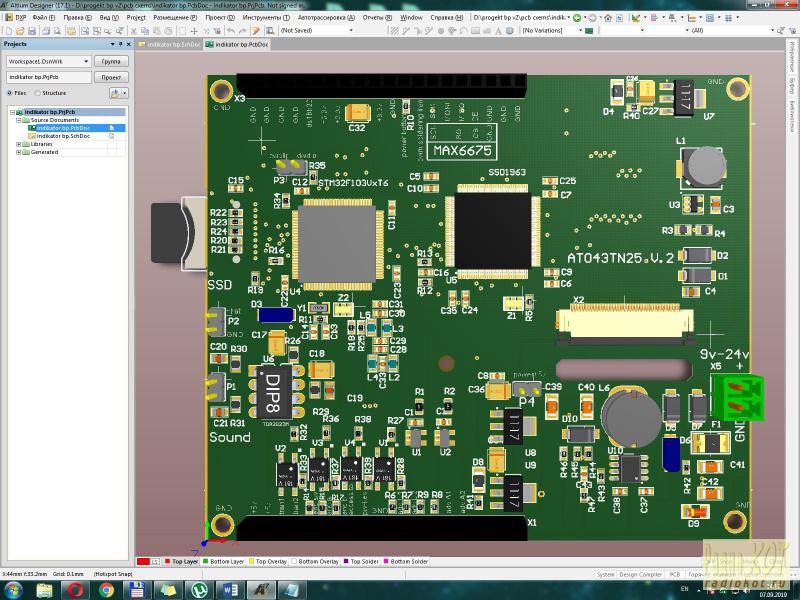Click the Redo arrow toolbar icon
Image resolution: width=800 pixels, height=600 pixels.
pyautogui.click(x=242, y=31)
